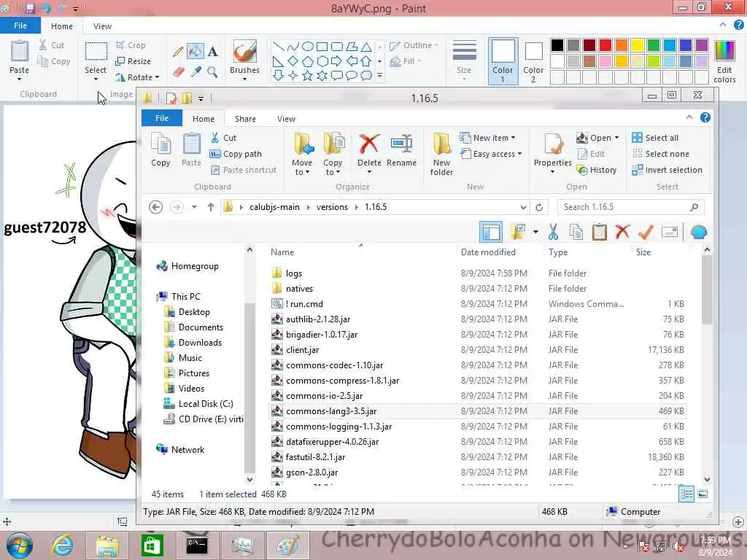Pick the Eraser tool in Paint
This screenshot has width=747, height=560.
point(178,72)
